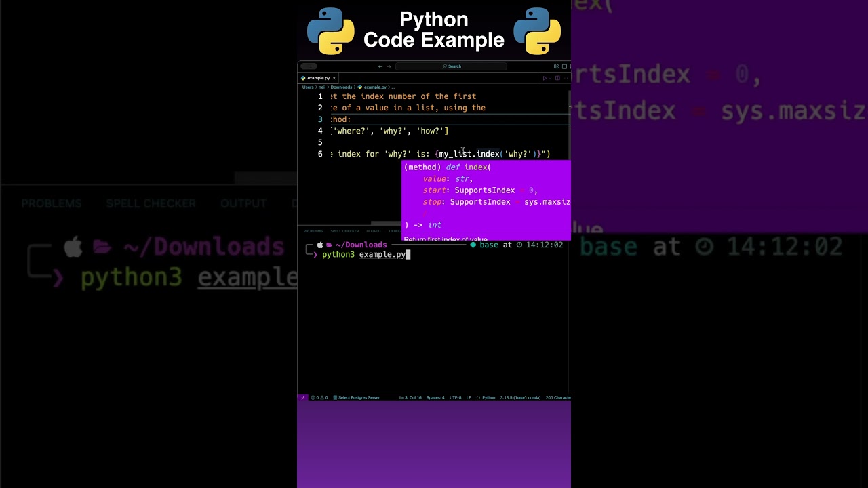Change indentation via Spaces: 4
The width and height of the screenshot is (868, 488).
pos(435,397)
